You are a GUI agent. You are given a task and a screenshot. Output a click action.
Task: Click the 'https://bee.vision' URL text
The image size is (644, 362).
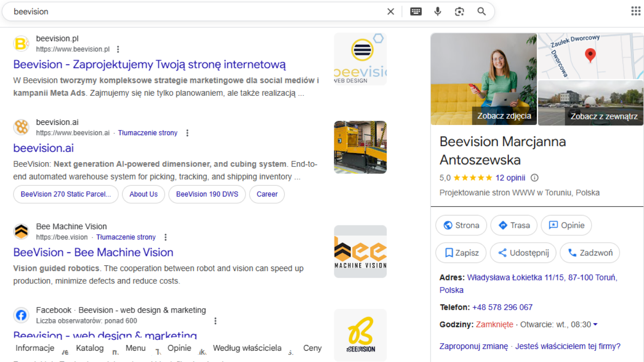click(x=62, y=237)
